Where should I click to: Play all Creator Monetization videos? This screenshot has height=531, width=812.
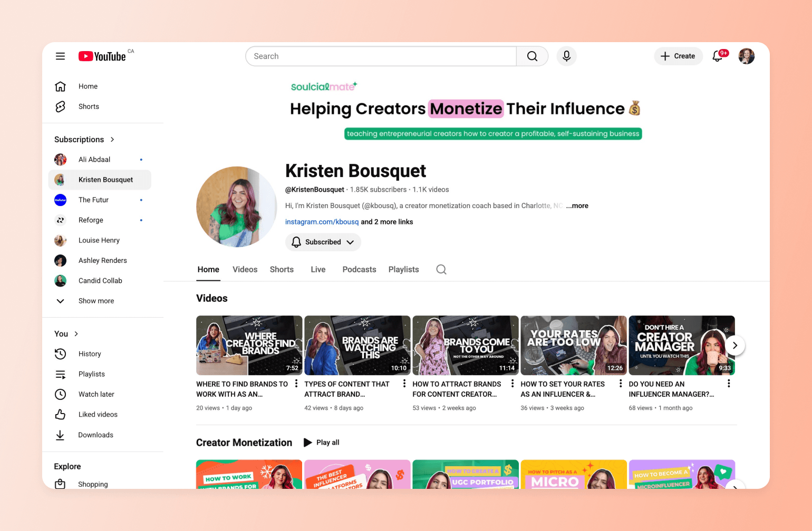click(x=321, y=442)
